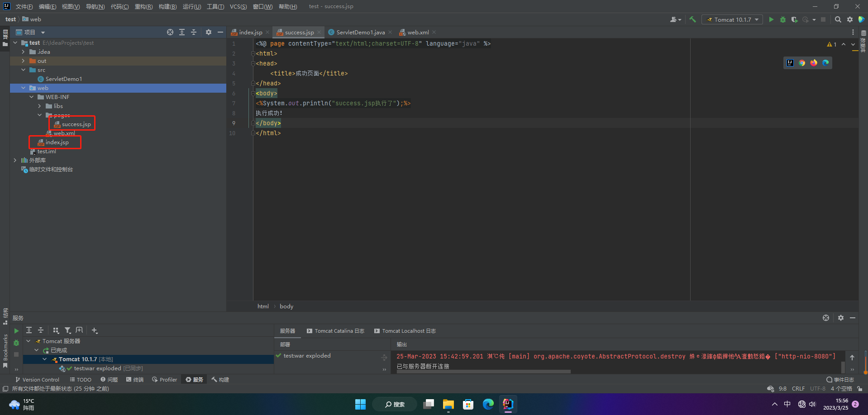Expand the libs folder in project tree
This screenshot has height=415, width=868.
tap(39, 106)
